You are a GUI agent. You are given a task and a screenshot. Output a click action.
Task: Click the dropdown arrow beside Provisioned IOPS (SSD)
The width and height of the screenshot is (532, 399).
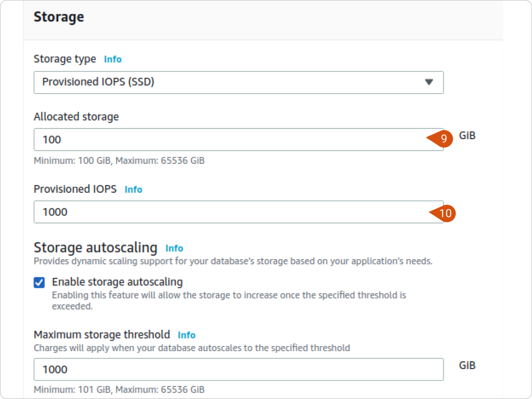pos(429,83)
